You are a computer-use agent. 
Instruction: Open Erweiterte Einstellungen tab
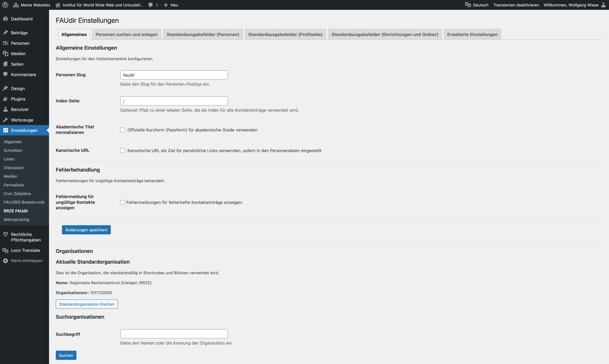click(472, 34)
